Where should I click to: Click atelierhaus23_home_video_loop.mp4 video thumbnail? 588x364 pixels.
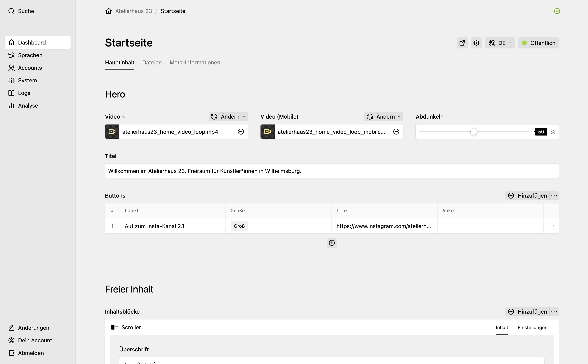112,131
